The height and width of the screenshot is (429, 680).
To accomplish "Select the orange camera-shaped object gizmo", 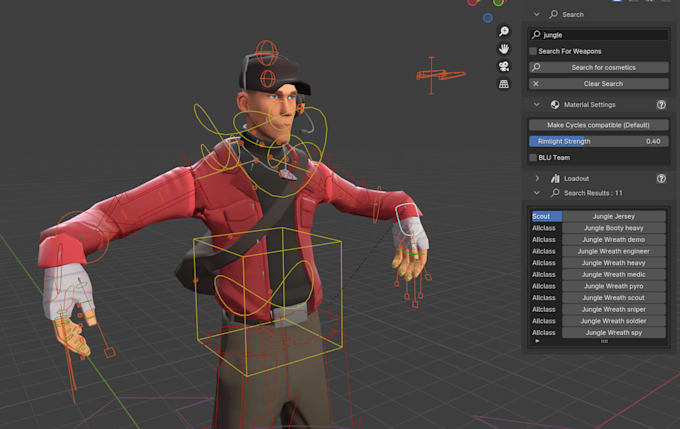I will (440, 75).
